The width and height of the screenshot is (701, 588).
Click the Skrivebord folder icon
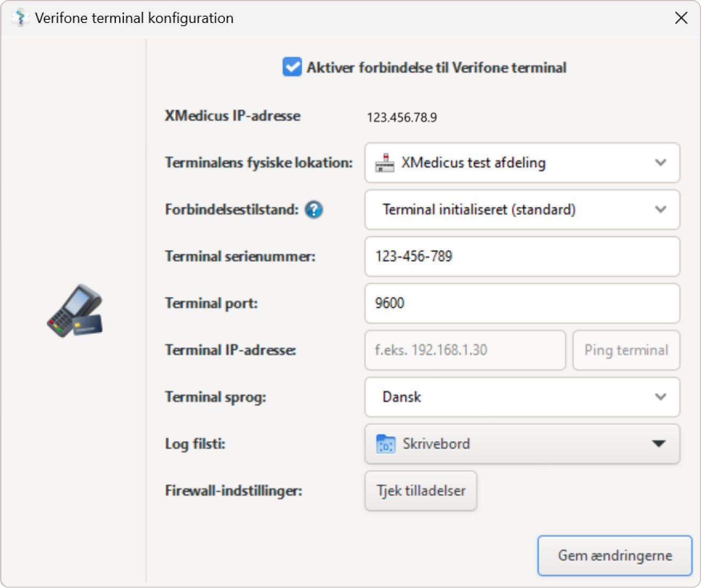386,444
